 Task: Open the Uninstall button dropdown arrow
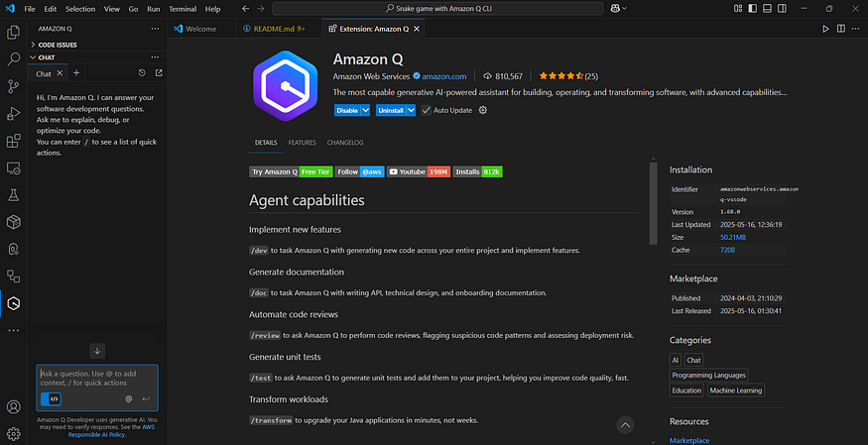411,110
